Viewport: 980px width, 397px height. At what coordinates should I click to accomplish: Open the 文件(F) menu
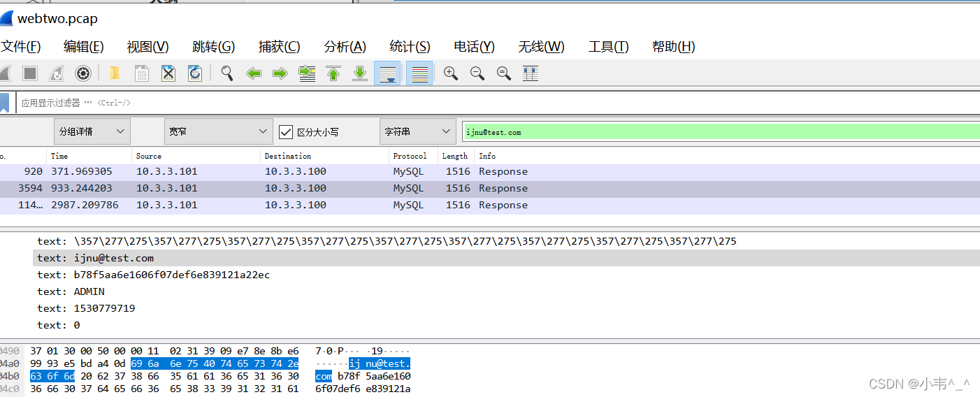coord(21,47)
